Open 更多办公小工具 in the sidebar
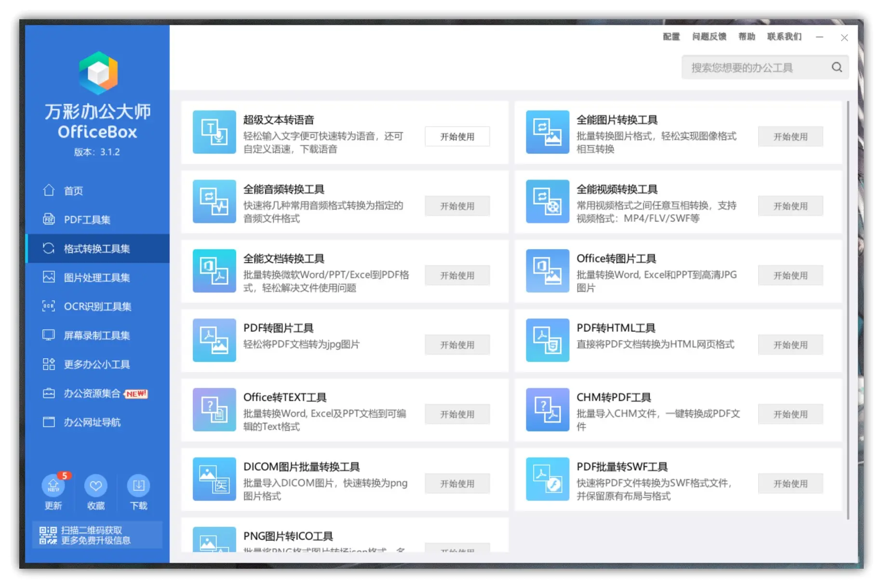 tap(98, 364)
